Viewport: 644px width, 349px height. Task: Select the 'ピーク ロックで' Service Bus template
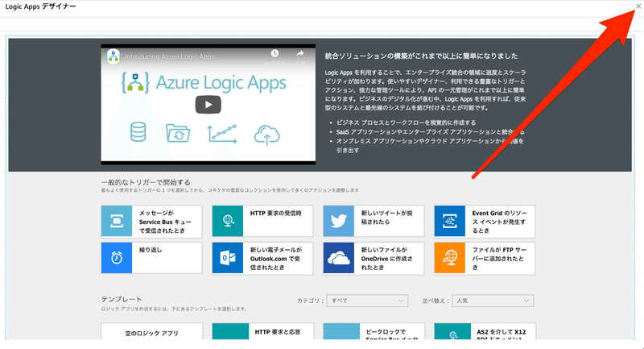(x=374, y=331)
